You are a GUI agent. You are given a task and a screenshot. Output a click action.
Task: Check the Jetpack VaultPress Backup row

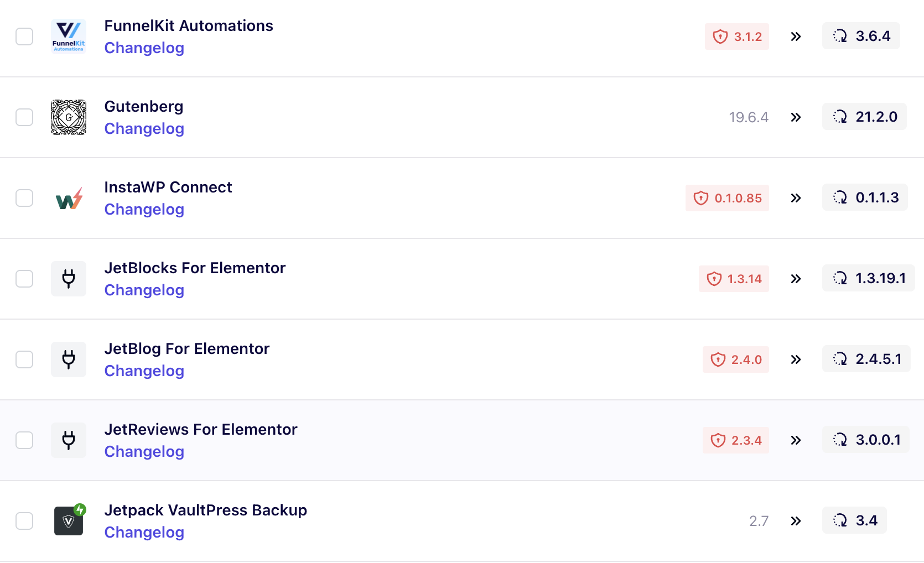coord(24,521)
